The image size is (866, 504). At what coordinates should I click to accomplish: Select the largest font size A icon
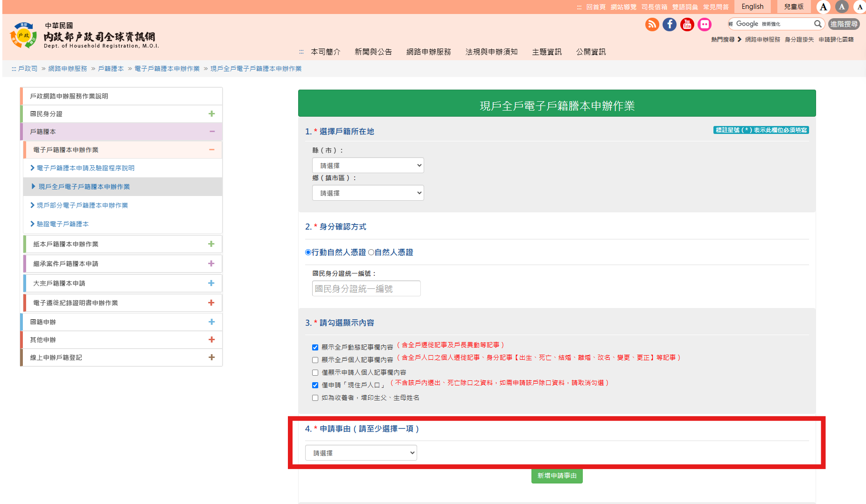click(x=824, y=7)
